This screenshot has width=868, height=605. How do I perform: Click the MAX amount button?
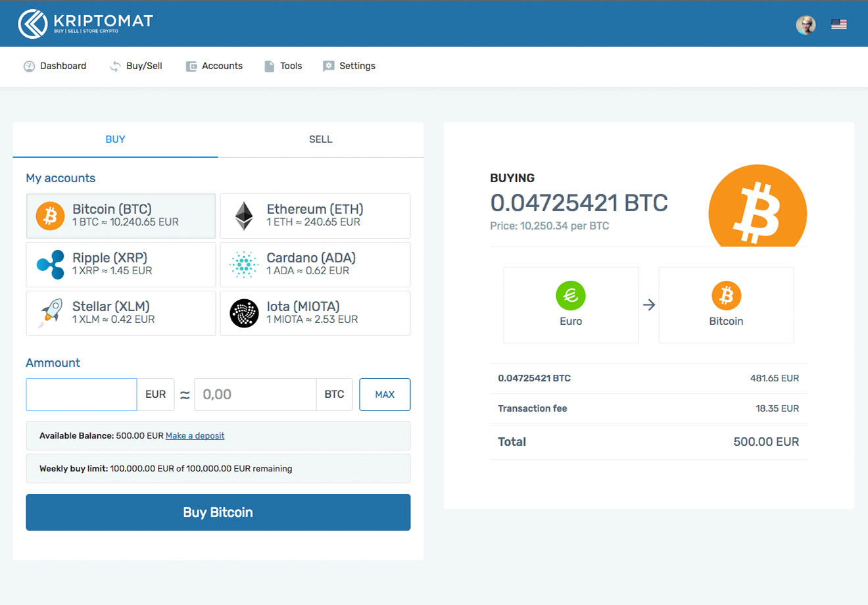click(x=385, y=395)
